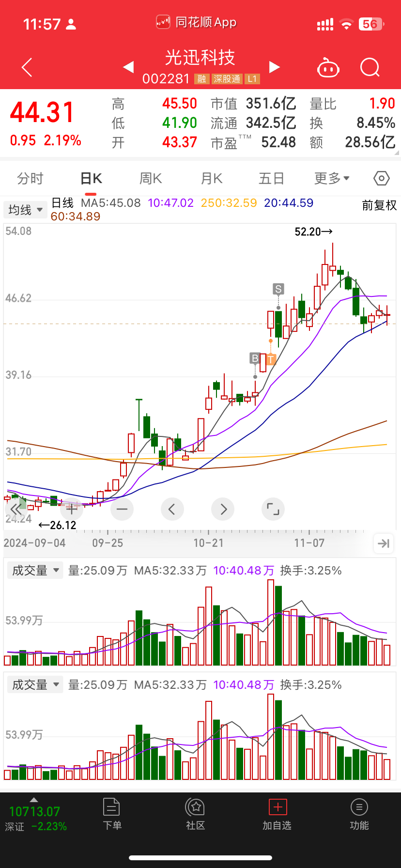Tap the current price 44.31
The image size is (401, 868).
pyautogui.click(x=43, y=112)
